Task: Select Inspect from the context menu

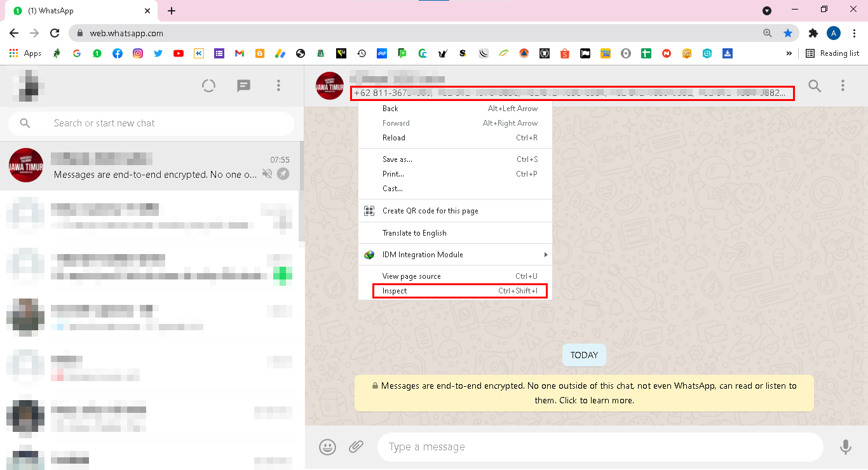Action: pos(395,290)
